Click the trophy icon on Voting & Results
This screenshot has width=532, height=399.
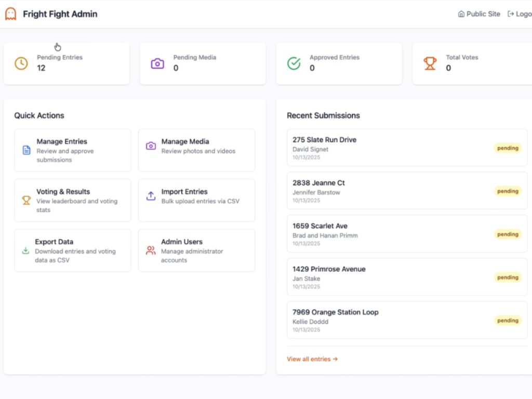(26, 200)
